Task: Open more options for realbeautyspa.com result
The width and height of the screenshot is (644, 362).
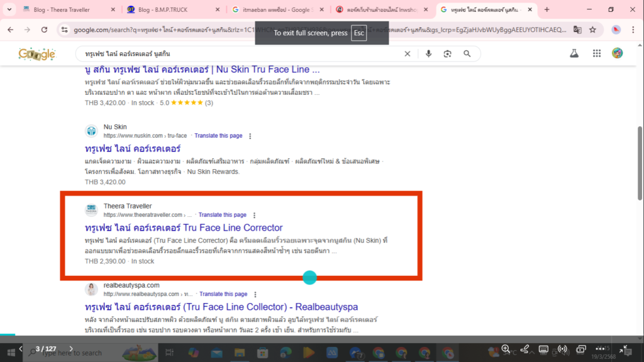Action: pos(255,294)
